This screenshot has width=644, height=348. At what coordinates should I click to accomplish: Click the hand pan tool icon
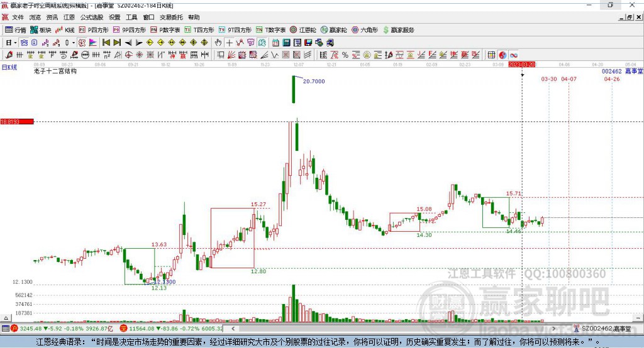click(x=218, y=43)
